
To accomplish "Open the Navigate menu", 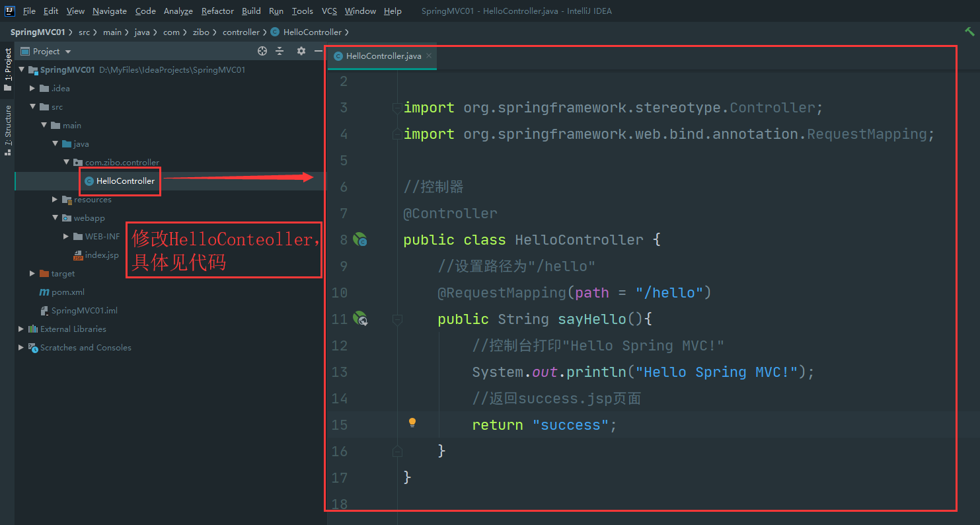I will (110, 11).
